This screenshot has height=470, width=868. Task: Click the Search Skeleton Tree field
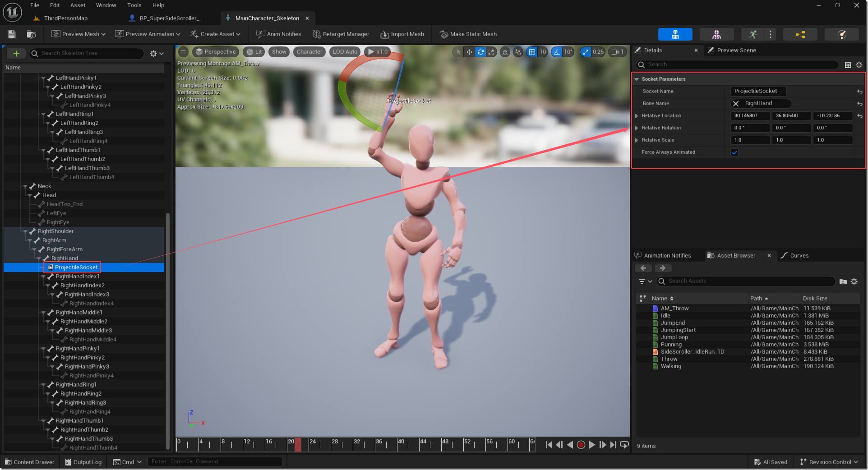(87, 53)
